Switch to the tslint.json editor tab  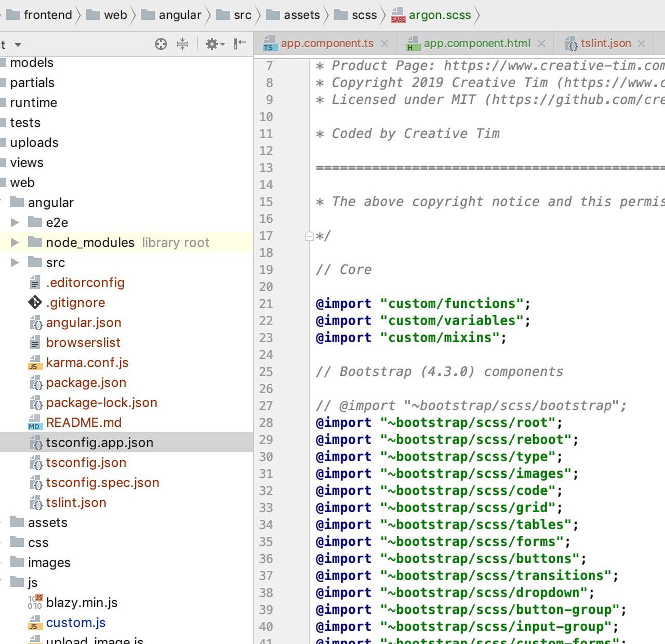(605, 44)
